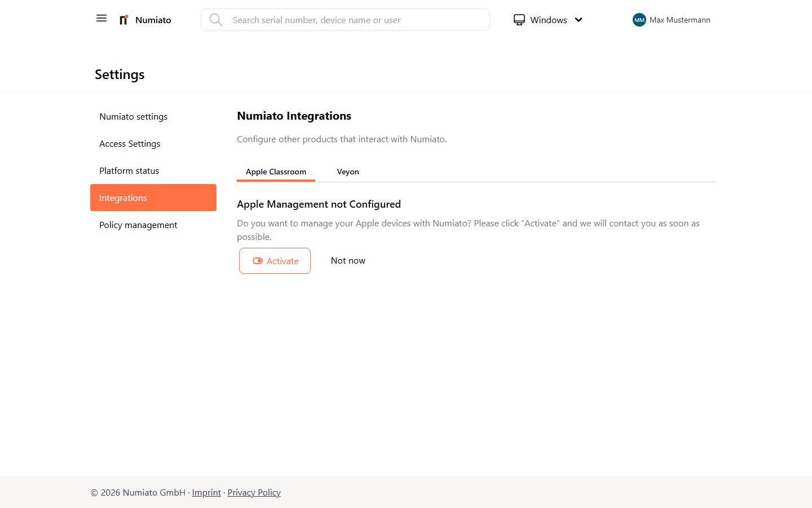Select the Apple Classroom tab
The width and height of the screenshot is (812, 508).
pyautogui.click(x=276, y=172)
